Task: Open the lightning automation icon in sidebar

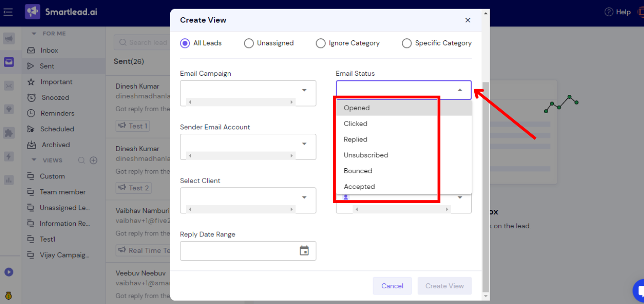Action: click(10, 156)
